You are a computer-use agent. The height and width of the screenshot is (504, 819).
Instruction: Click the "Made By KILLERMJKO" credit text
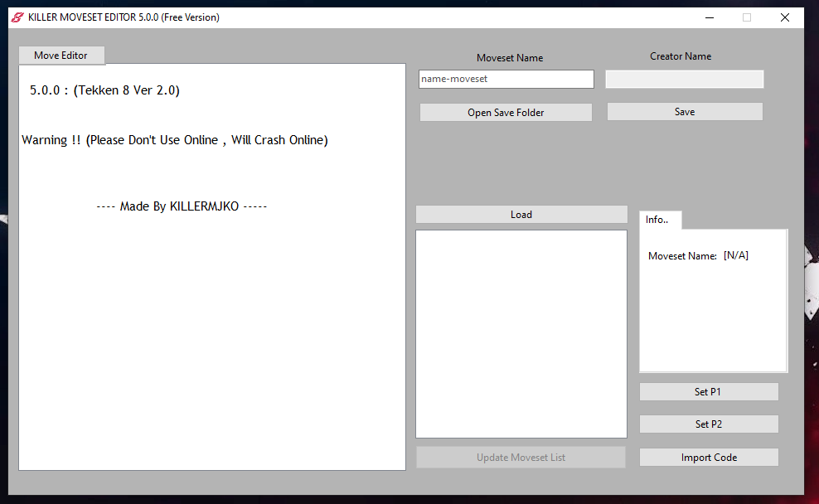[182, 206]
